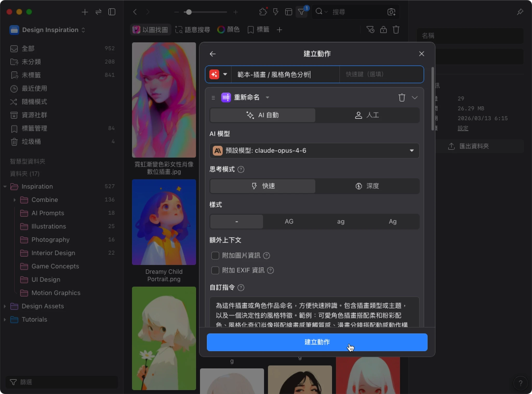
Task: Click the back arrow in 建立動作 dialog
Action: pyautogui.click(x=212, y=54)
